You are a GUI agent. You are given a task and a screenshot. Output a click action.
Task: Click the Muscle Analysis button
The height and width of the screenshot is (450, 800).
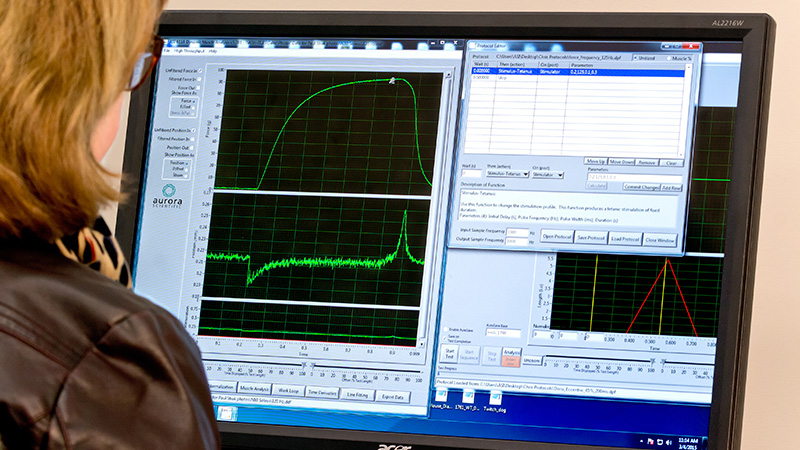point(254,389)
